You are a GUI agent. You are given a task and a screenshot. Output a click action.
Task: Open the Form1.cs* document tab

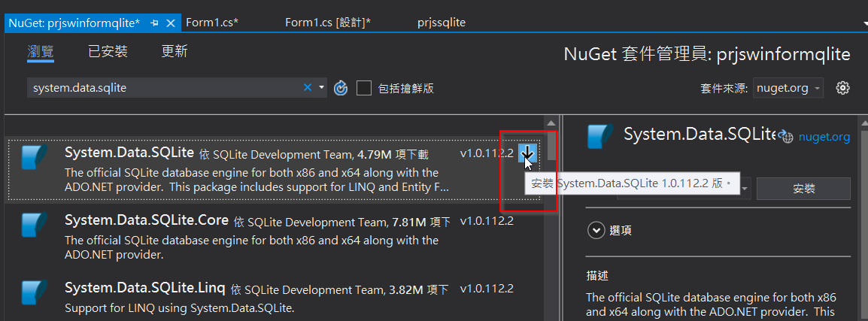click(212, 23)
